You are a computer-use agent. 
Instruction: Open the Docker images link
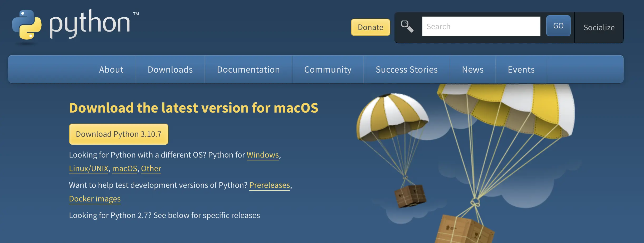click(x=95, y=199)
